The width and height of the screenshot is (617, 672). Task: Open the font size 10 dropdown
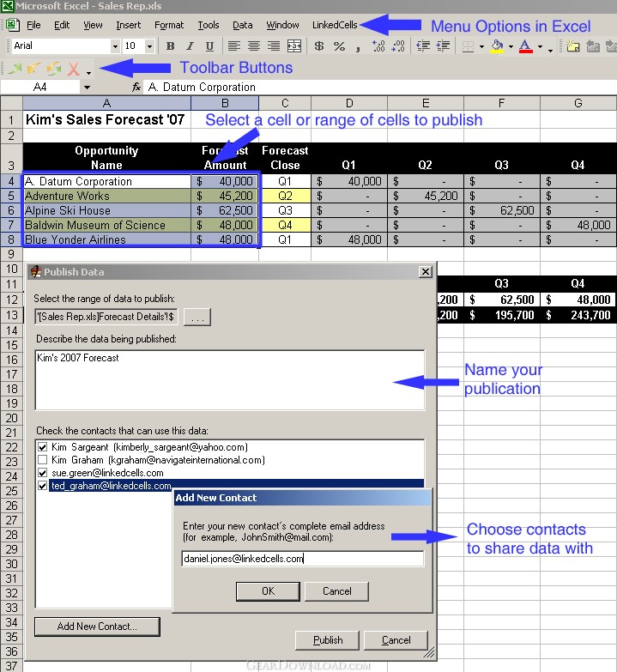click(x=149, y=45)
